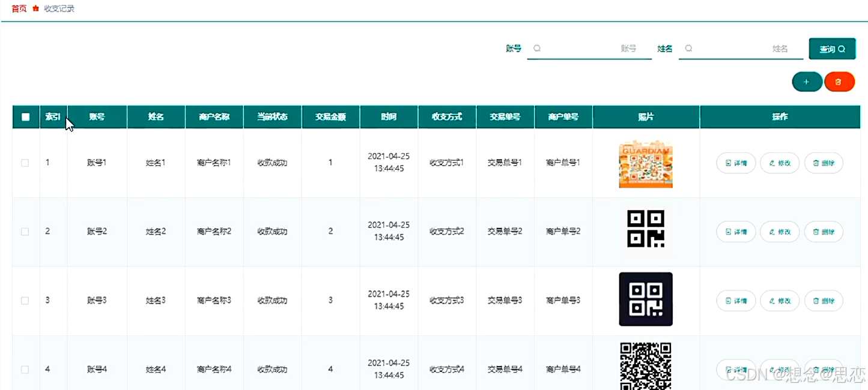Click the 姓名 column header

[156, 117]
